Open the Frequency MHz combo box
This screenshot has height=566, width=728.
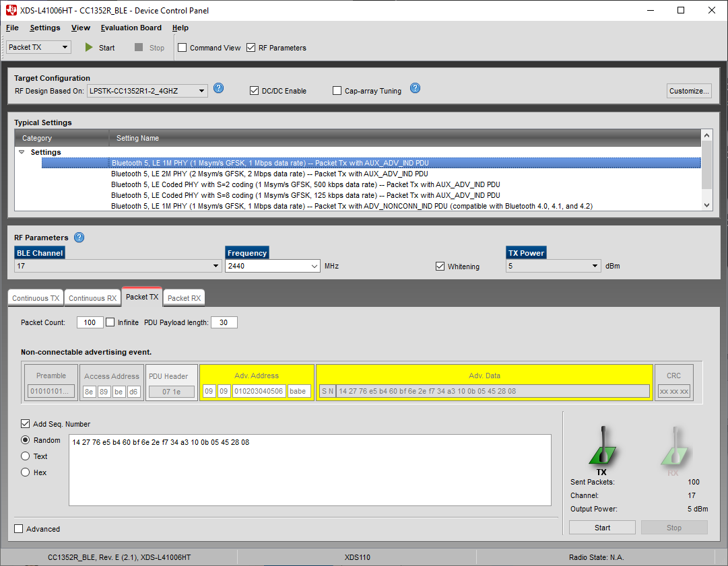point(273,266)
